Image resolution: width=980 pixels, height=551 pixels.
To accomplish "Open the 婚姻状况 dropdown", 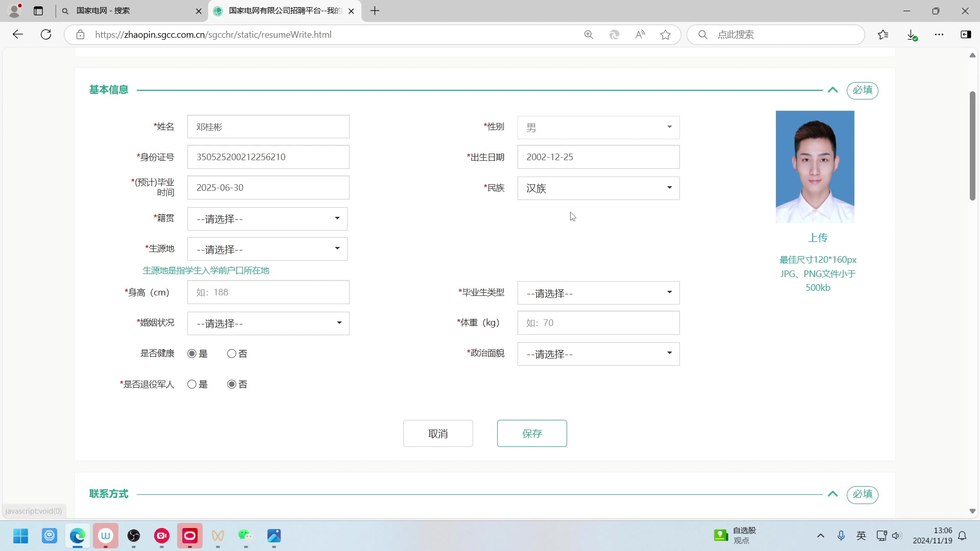I will pos(268,323).
